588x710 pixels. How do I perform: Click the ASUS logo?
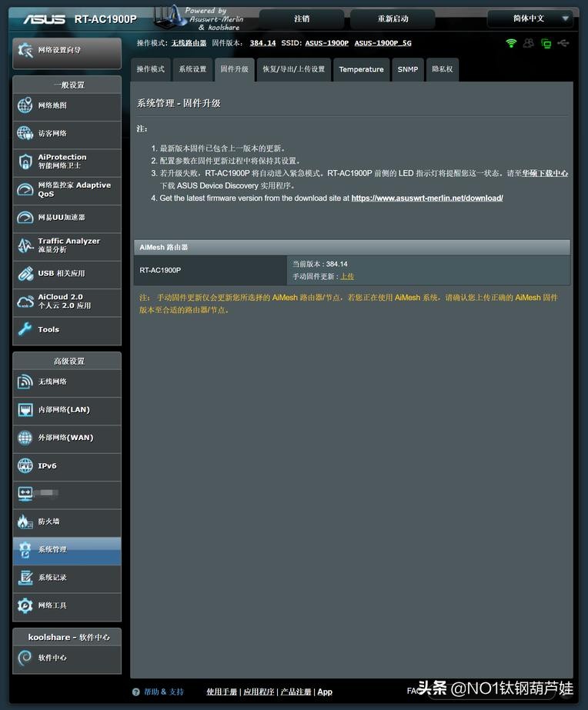[x=44, y=19]
